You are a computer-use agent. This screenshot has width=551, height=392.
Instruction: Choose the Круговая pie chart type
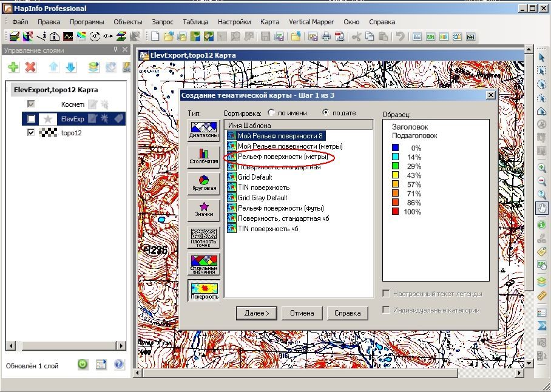click(x=204, y=183)
